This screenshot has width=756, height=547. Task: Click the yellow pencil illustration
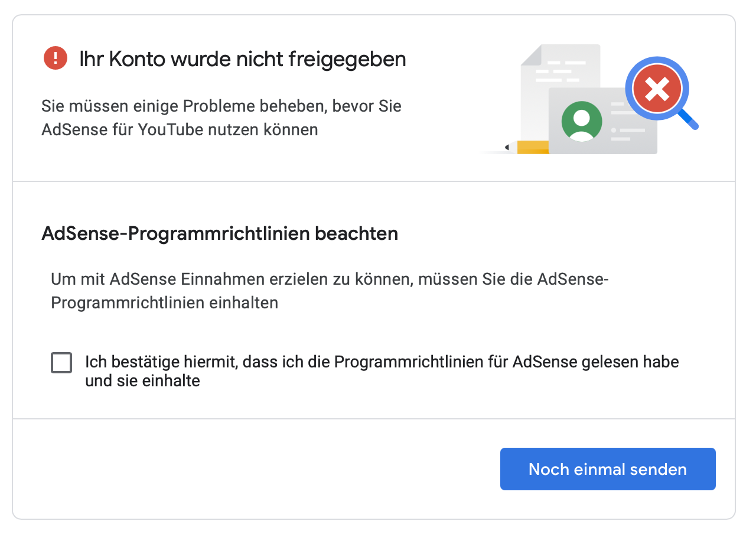pos(532,147)
